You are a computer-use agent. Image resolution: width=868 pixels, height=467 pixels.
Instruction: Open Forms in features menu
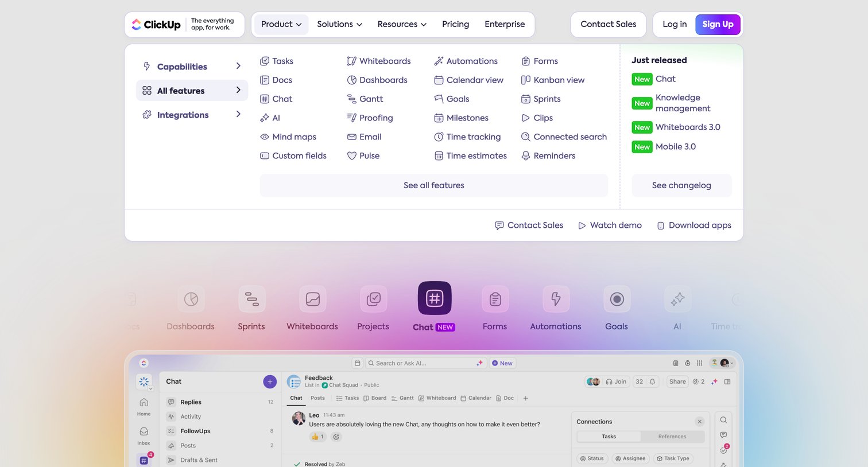click(x=540, y=61)
